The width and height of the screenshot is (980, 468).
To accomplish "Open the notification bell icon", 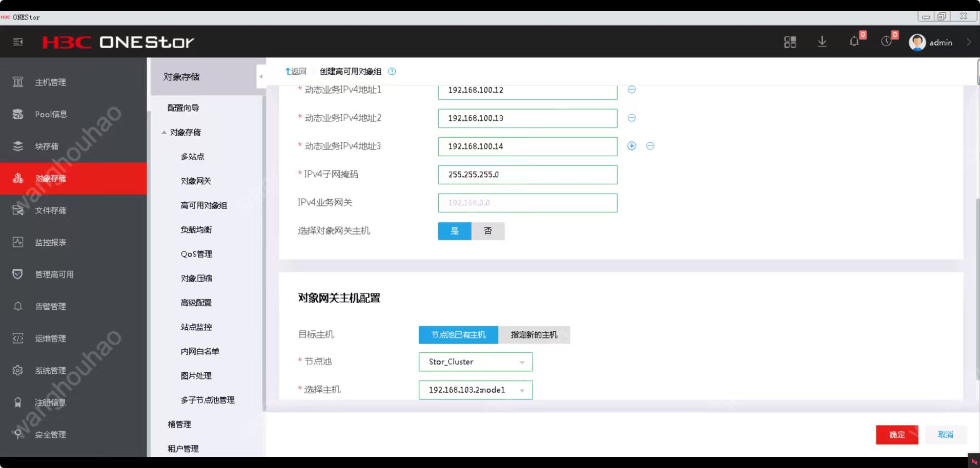I will click(854, 41).
